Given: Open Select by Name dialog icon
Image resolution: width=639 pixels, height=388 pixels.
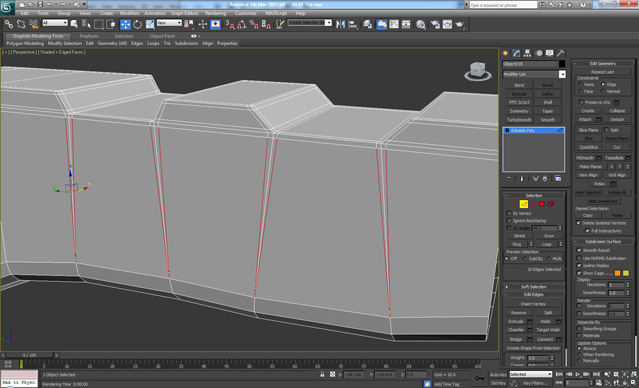Looking at the screenshot, I should tap(86, 24).
